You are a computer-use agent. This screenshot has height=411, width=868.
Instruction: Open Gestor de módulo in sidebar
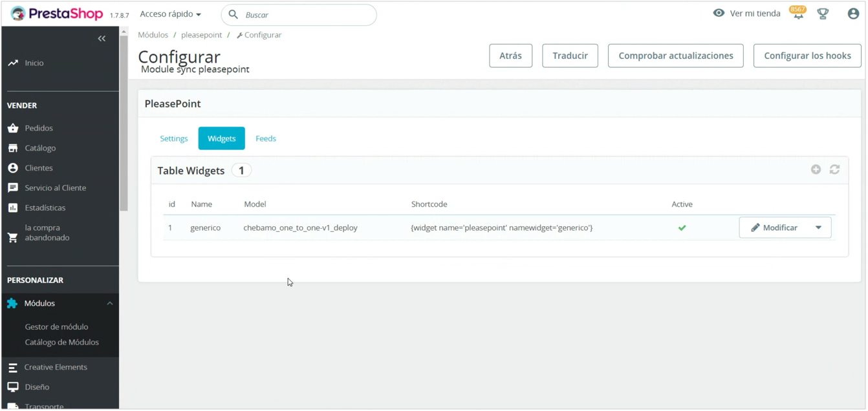coord(56,327)
